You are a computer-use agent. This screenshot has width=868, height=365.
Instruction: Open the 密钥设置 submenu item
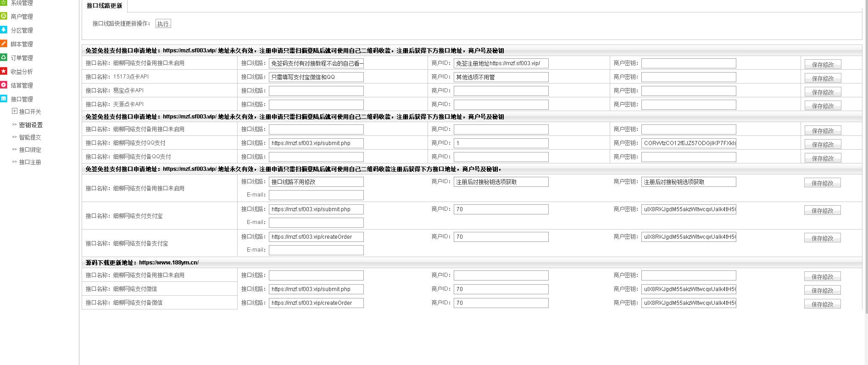click(x=31, y=125)
